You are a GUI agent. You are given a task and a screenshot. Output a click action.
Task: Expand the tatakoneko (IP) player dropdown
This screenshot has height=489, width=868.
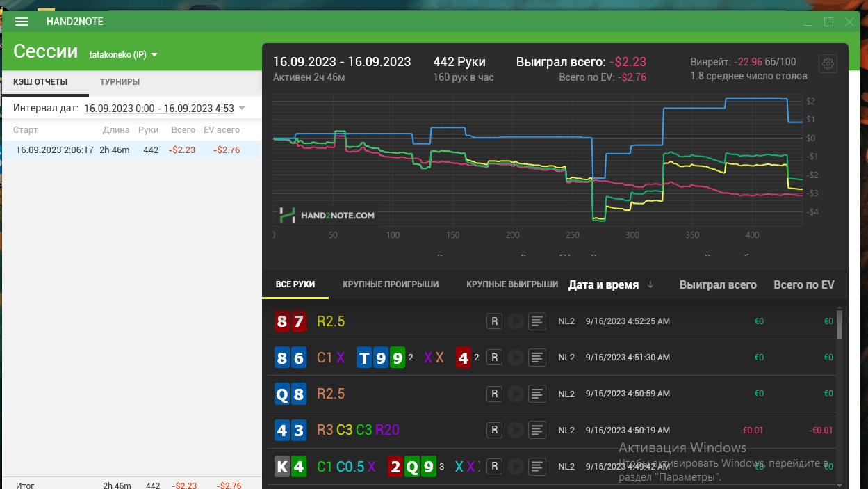[124, 55]
